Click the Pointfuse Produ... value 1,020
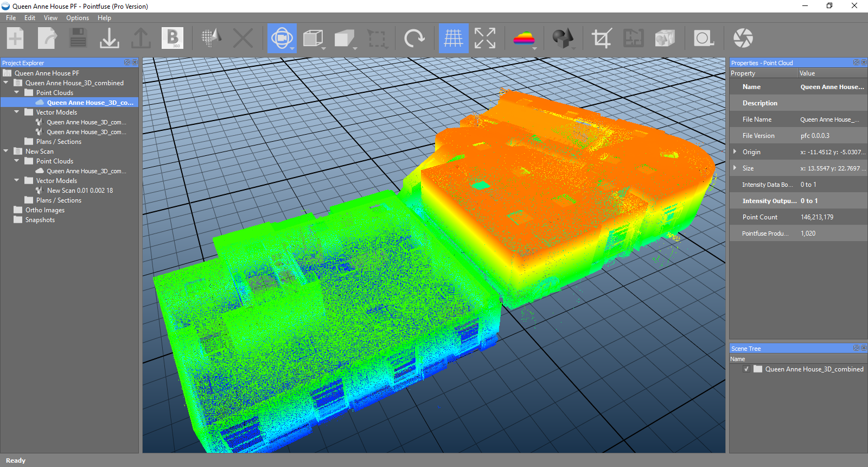868x467 pixels. click(808, 233)
